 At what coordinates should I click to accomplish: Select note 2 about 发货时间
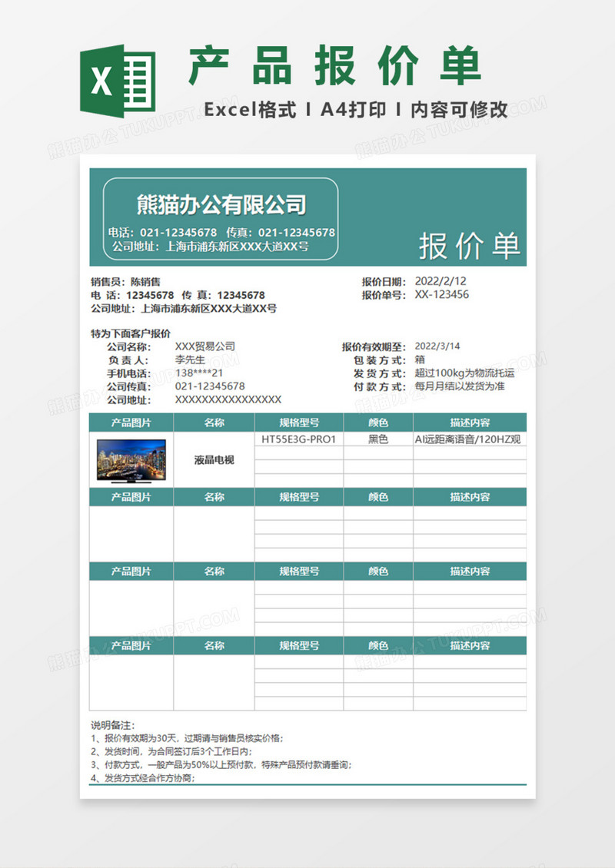[x=171, y=752]
